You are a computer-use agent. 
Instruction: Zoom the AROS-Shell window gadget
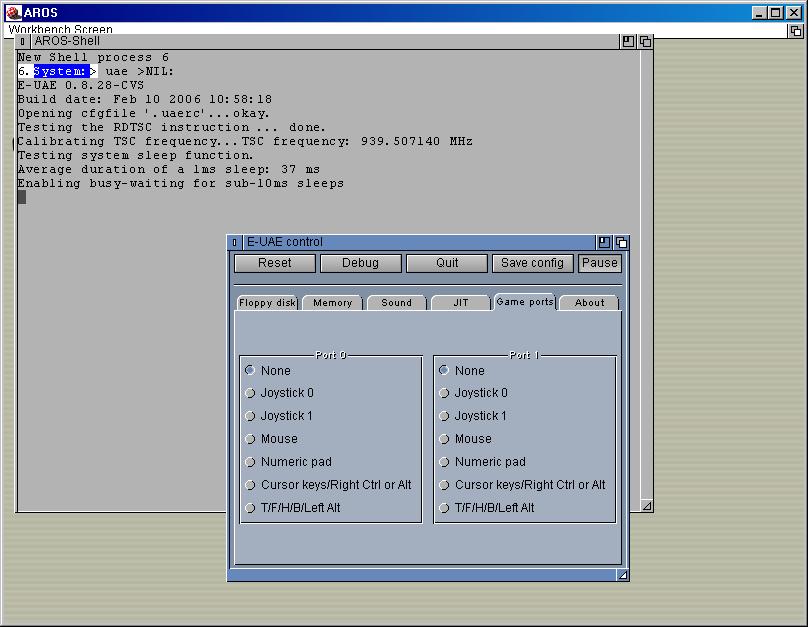pyautogui.click(x=628, y=41)
